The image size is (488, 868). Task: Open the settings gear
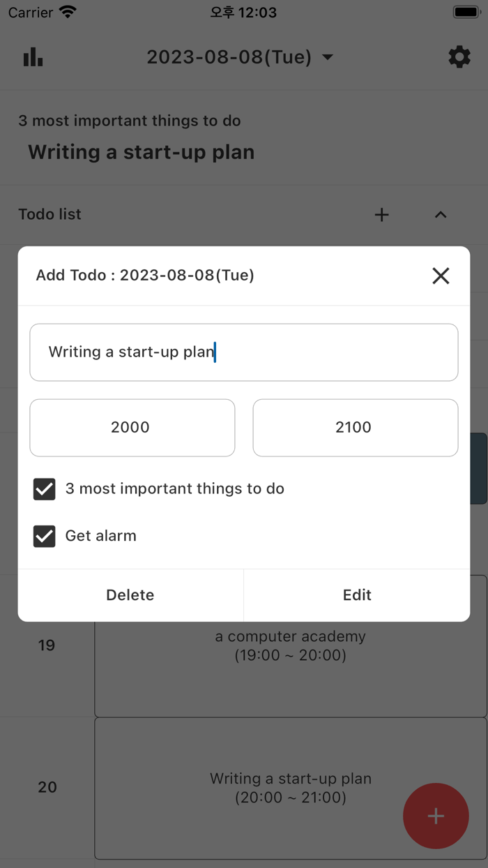point(459,57)
